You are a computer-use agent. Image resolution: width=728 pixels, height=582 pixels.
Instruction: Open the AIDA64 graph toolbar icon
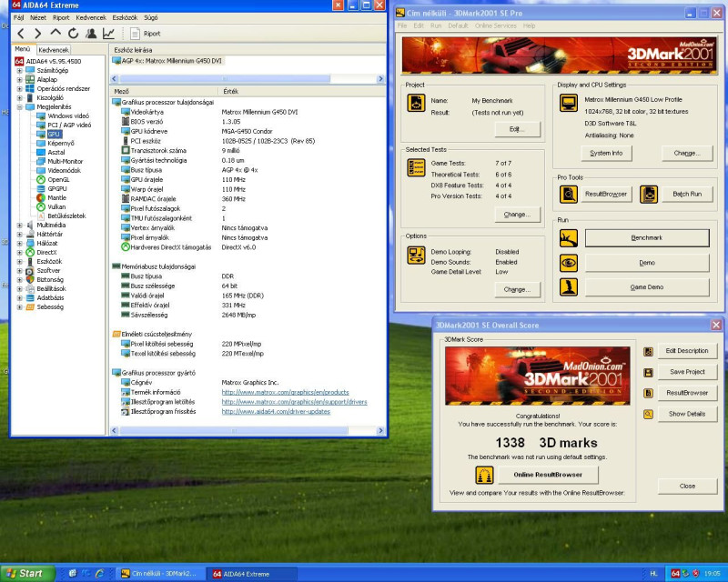(x=108, y=33)
